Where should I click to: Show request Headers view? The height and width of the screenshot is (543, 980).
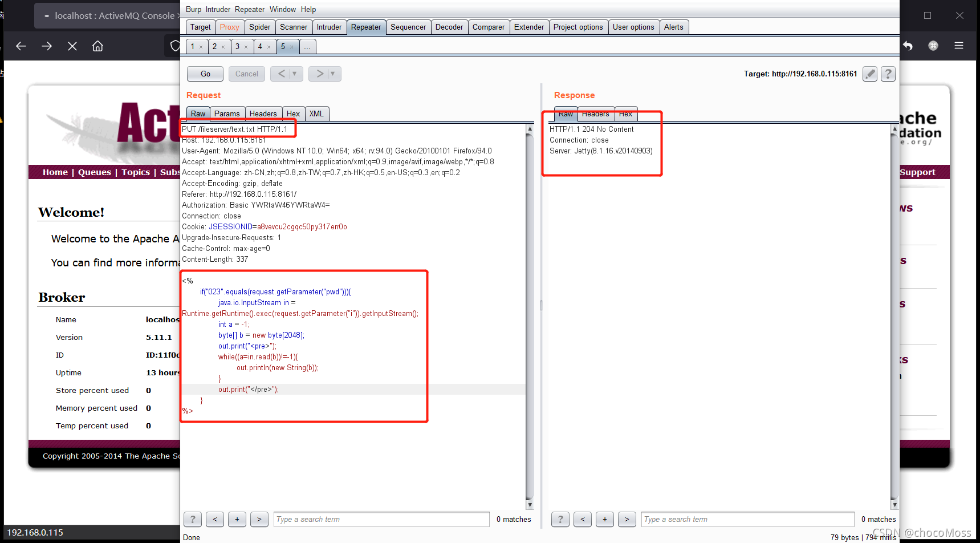pos(263,114)
